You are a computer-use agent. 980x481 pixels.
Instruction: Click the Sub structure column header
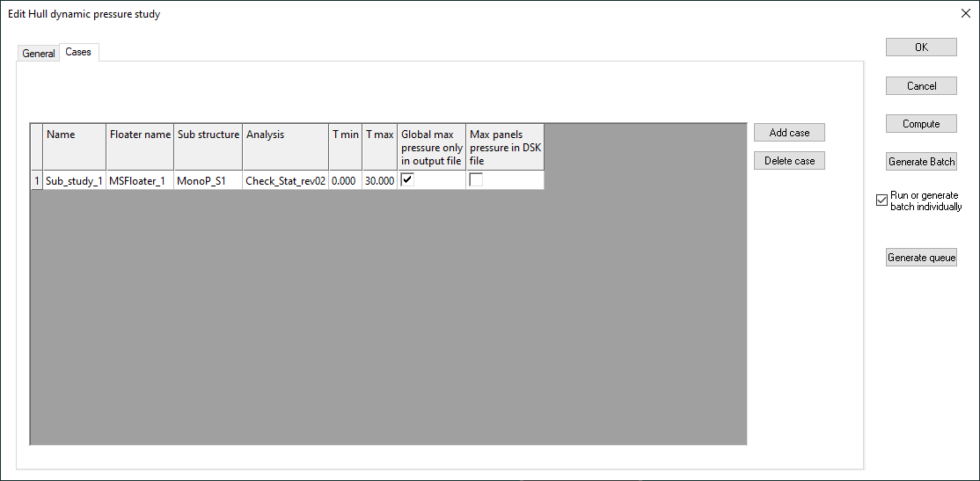pos(208,147)
